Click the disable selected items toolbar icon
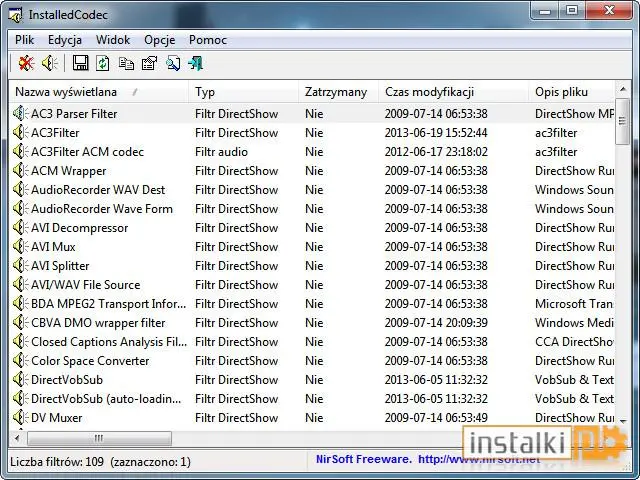The width and height of the screenshot is (640, 480). 26,63
